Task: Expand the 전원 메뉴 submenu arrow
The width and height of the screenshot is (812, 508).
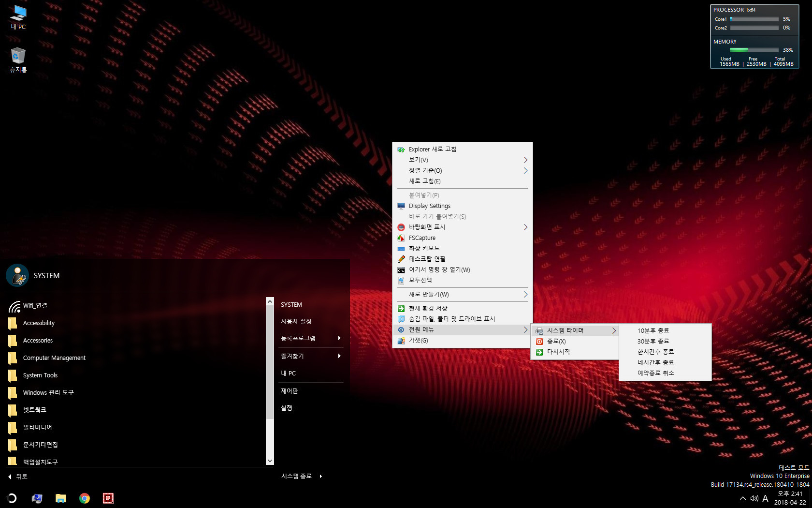Action: 525,330
